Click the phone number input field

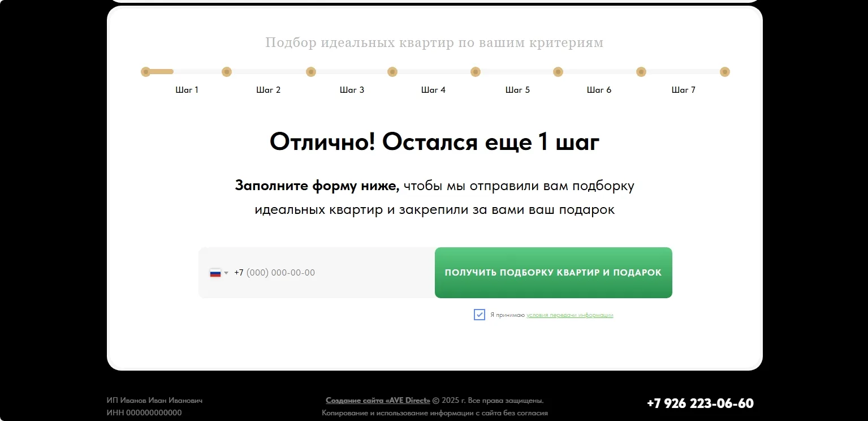coord(317,273)
